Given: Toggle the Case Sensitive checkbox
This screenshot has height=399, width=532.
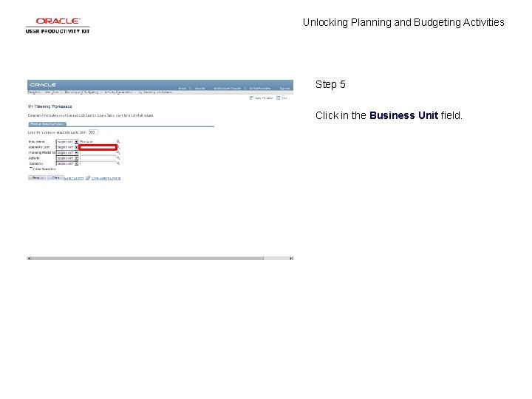Looking at the screenshot, I should point(31,168).
